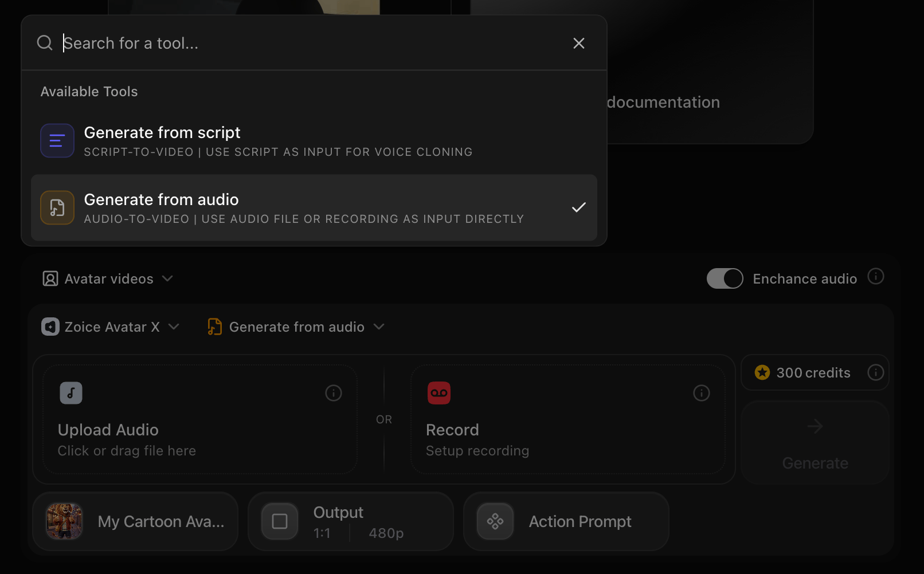Click the documentation link behind the popup

(x=663, y=103)
